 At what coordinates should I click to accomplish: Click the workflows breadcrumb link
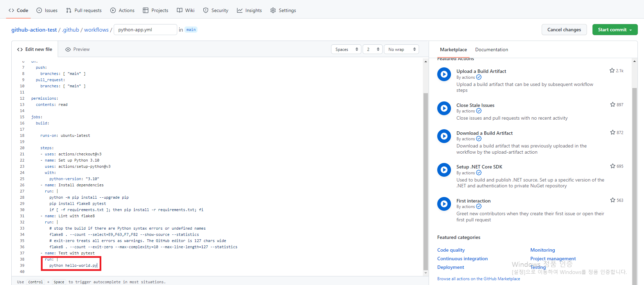click(x=96, y=30)
